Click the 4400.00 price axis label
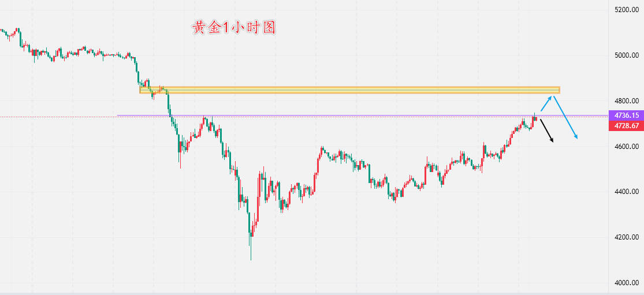 [x=626, y=192]
